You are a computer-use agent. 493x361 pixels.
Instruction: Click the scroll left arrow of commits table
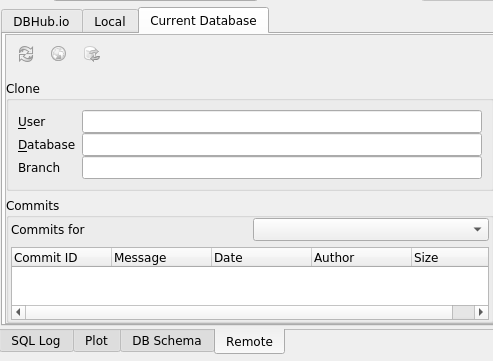pos(18,312)
